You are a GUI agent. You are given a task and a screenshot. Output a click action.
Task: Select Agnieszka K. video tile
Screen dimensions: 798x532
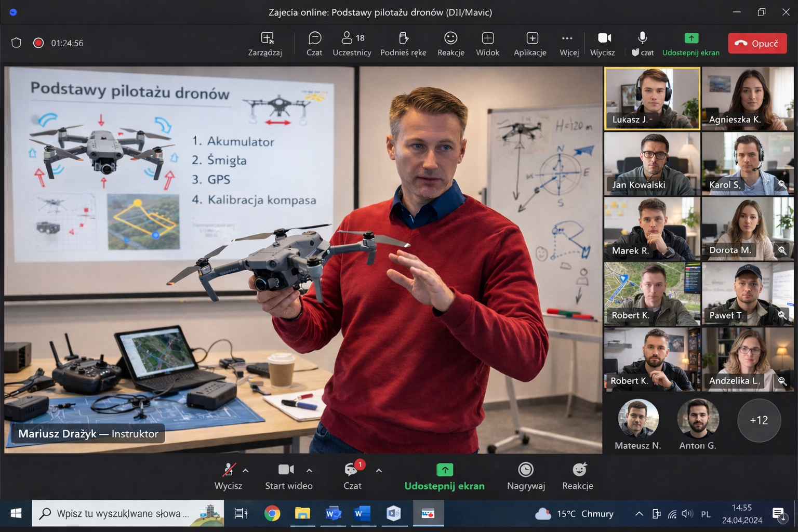point(748,98)
